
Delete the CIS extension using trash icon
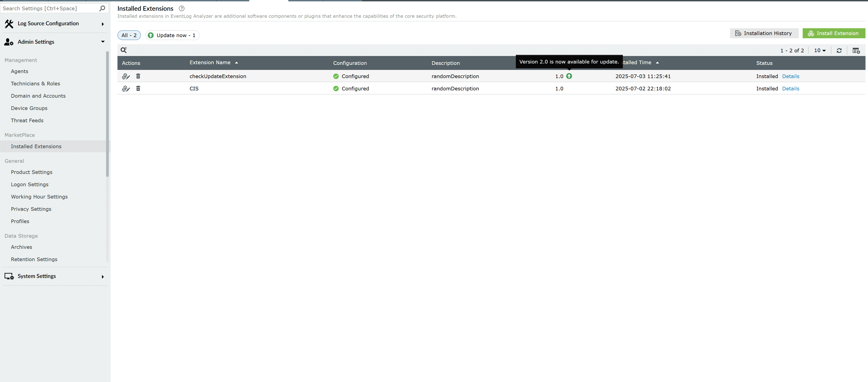pos(138,88)
